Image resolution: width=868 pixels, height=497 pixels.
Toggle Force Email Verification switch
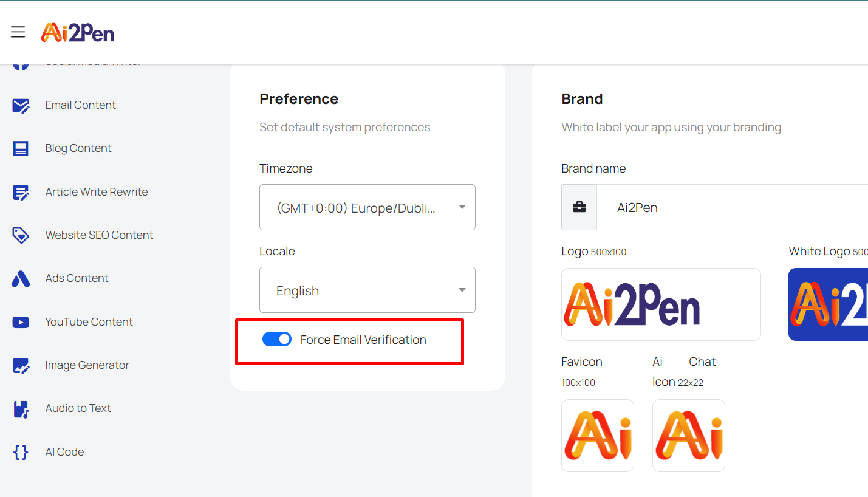277,339
